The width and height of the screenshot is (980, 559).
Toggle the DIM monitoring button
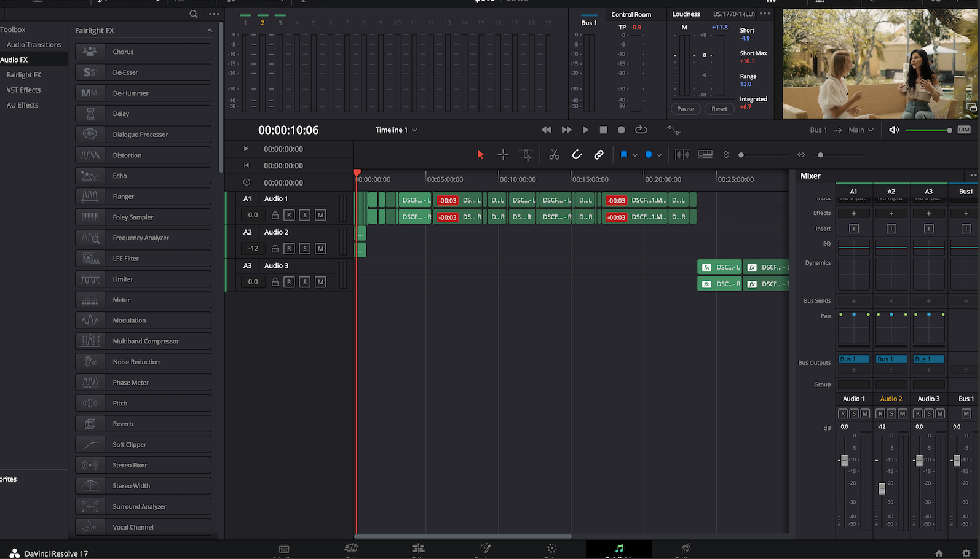(x=964, y=130)
